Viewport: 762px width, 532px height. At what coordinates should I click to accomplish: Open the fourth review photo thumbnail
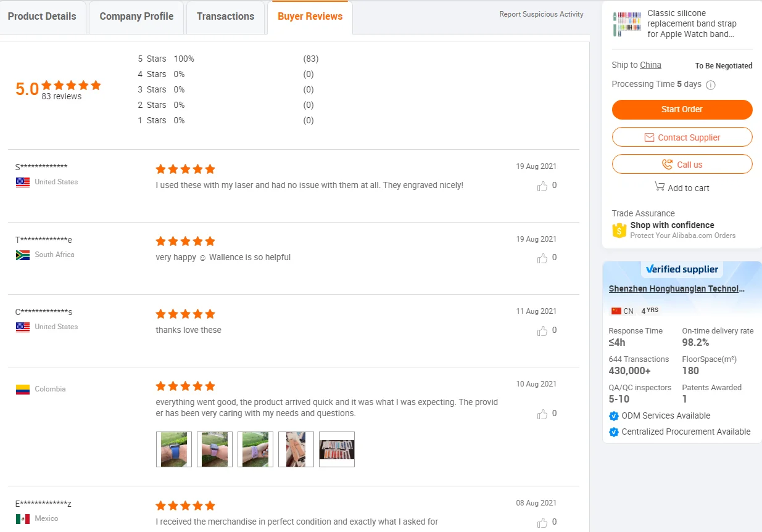pyautogui.click(x=296, y=449)
